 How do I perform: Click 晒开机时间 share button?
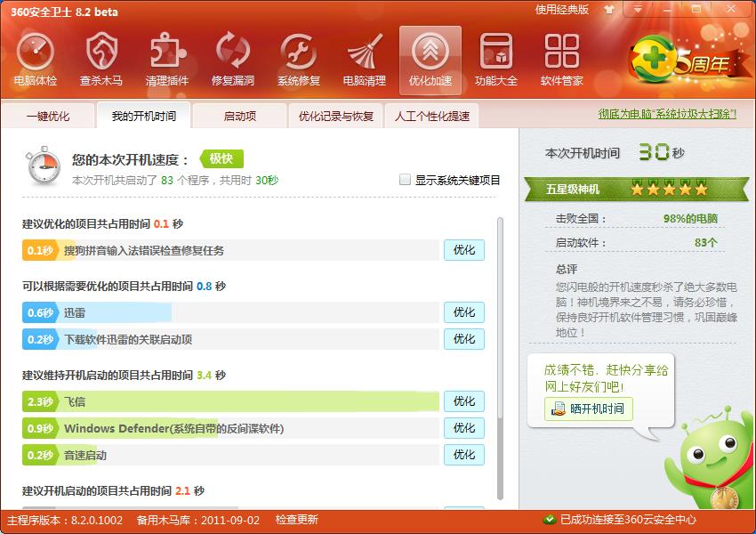tap(588, 409)
